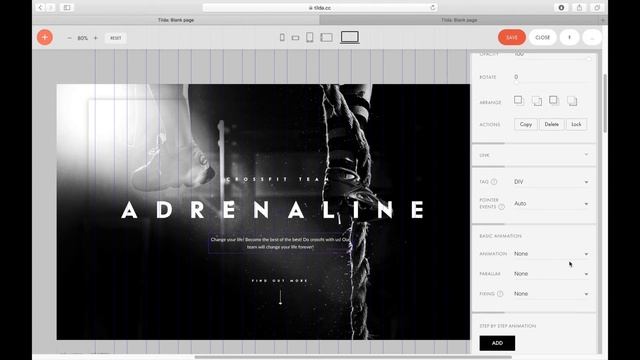Open the Animation dropdown
Viewport: 640px width, 360px height.
pyautogui.click(x=551, y=253)
